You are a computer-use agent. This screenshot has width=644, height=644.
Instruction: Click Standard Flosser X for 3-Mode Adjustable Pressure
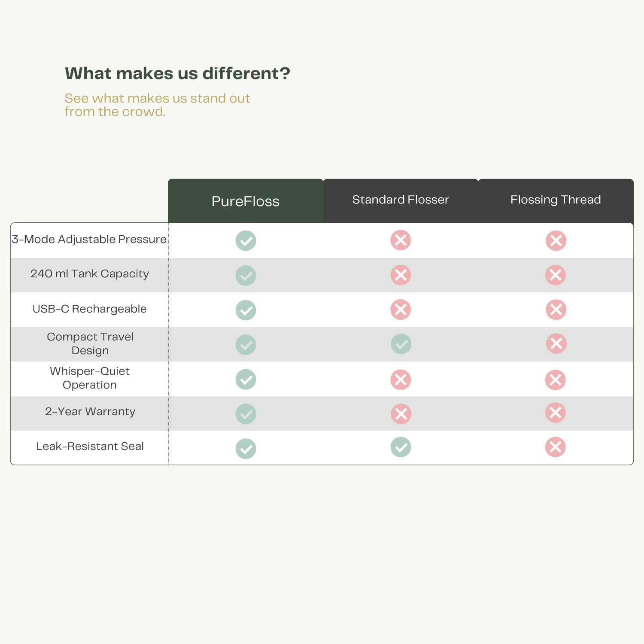click(401, 240)
